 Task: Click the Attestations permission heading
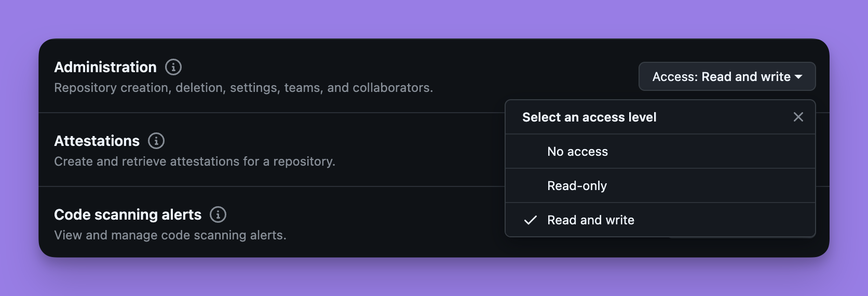97,141
